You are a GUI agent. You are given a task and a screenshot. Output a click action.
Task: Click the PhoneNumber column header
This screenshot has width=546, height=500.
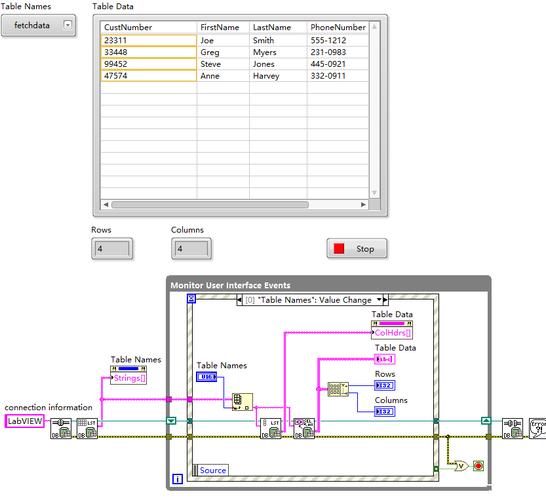338,27
